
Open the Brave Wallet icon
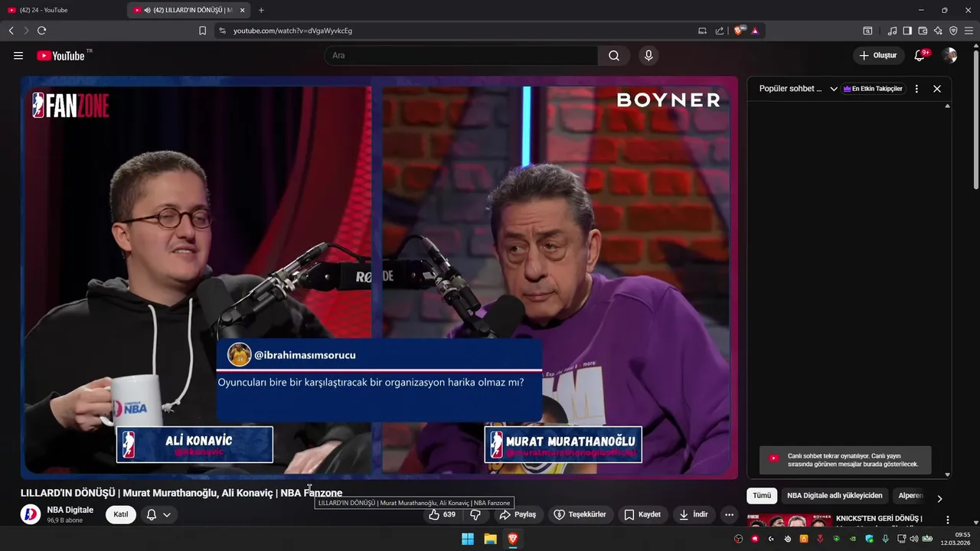tap(923, 31)
